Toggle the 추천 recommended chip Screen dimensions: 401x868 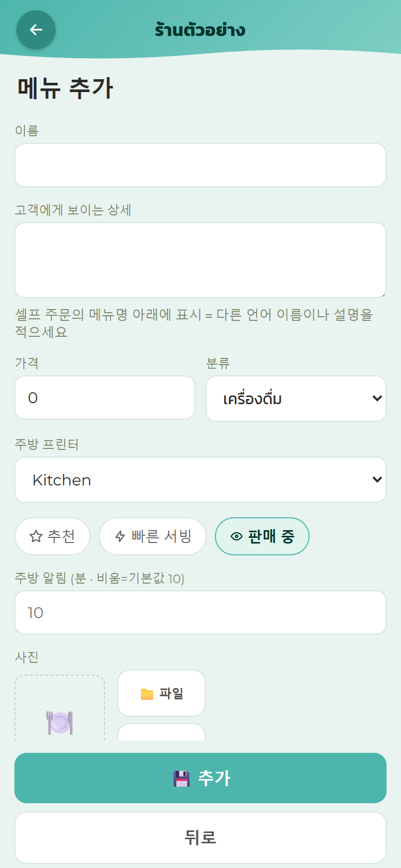52,536
